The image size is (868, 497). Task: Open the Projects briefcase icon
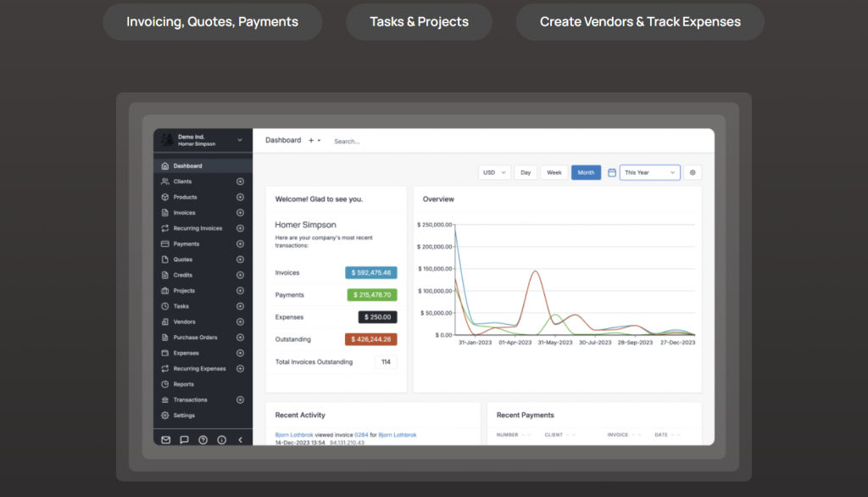[165, 290]
